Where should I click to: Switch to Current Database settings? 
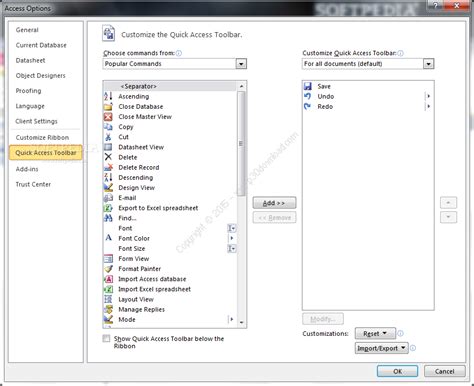pyautogui.click(x=41, y=45)
